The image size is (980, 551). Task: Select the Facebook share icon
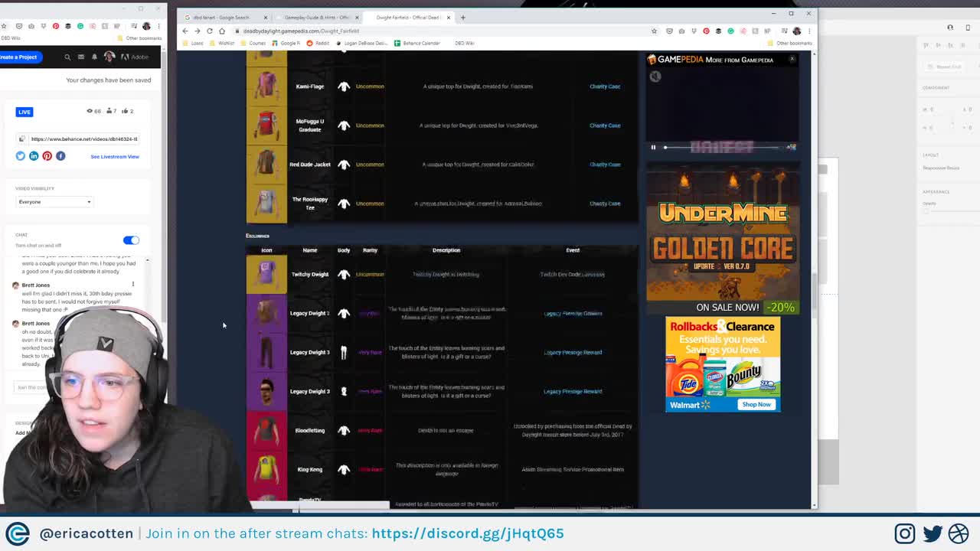point(60,156)
